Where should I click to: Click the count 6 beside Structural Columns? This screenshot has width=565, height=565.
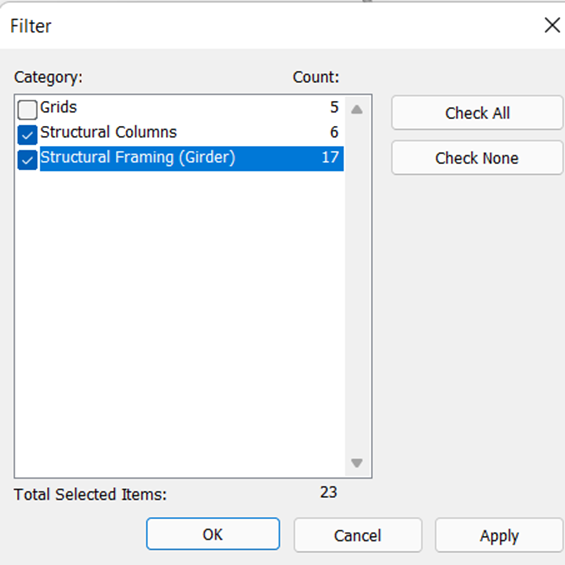[x=334, y=132]
